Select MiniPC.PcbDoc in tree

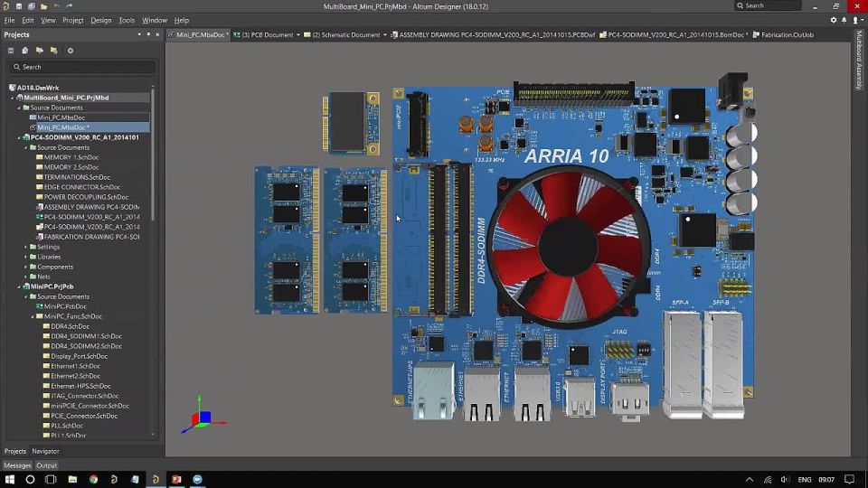coord(65,306)
